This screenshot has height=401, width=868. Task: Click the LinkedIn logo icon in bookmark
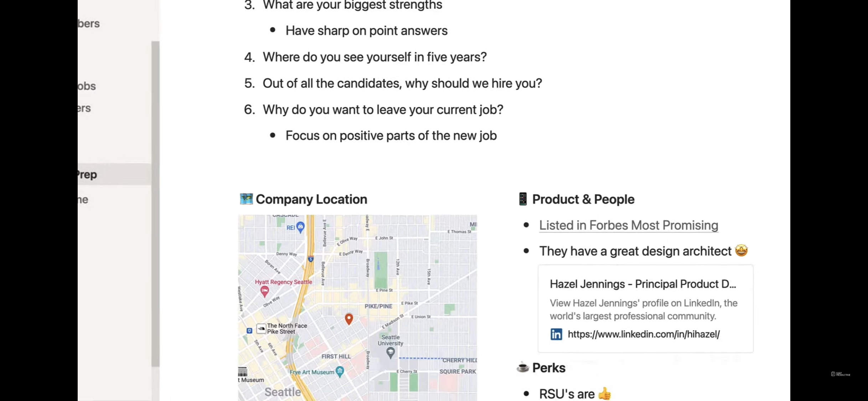556,334
